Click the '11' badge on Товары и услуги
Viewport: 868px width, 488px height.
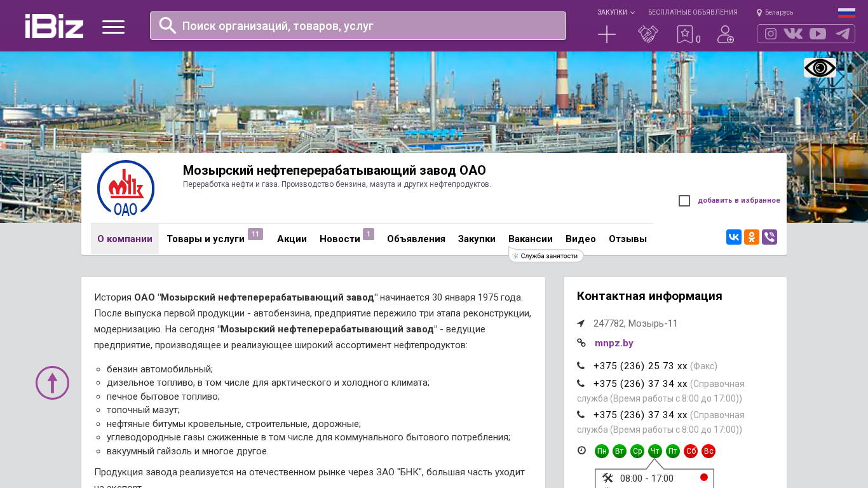(x=255, y=234)
